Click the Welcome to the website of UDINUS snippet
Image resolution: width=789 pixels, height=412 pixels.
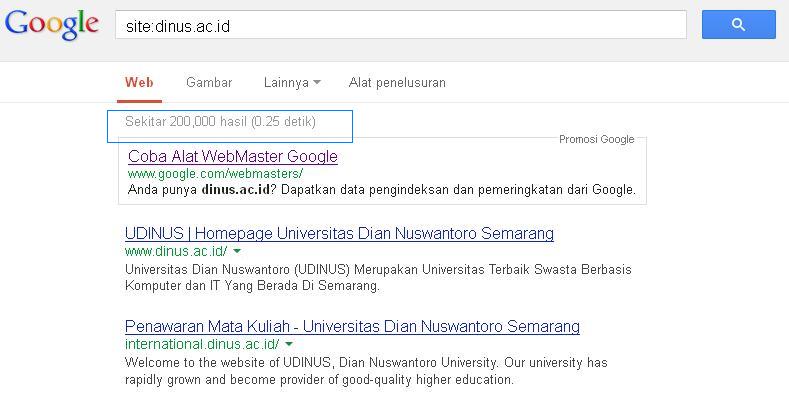click(x=366, y=371)
